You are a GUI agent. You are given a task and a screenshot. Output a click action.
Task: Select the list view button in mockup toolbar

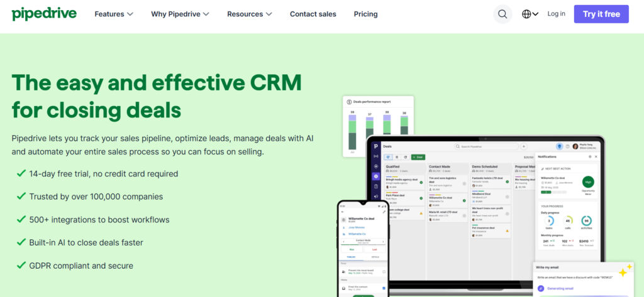click(x=397, y=157)
